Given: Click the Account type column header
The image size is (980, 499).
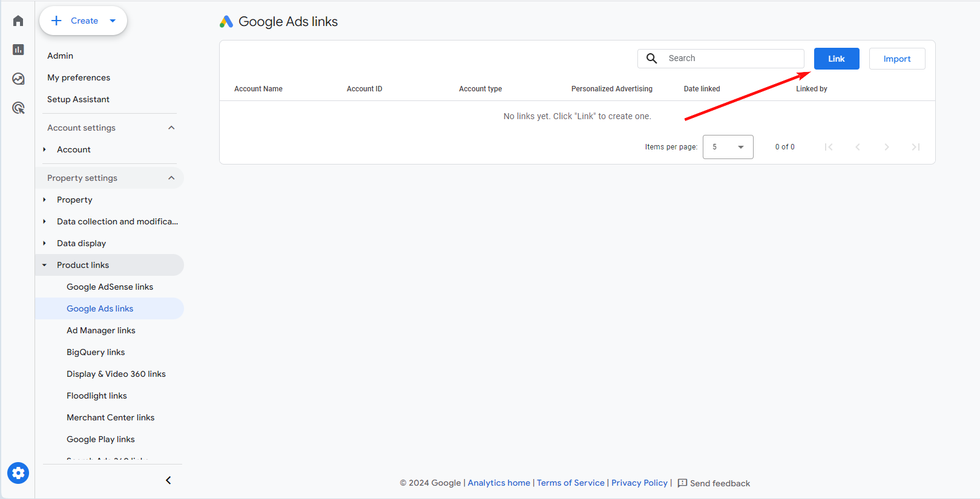Looking at the screenshot, I should click(481, 89).
